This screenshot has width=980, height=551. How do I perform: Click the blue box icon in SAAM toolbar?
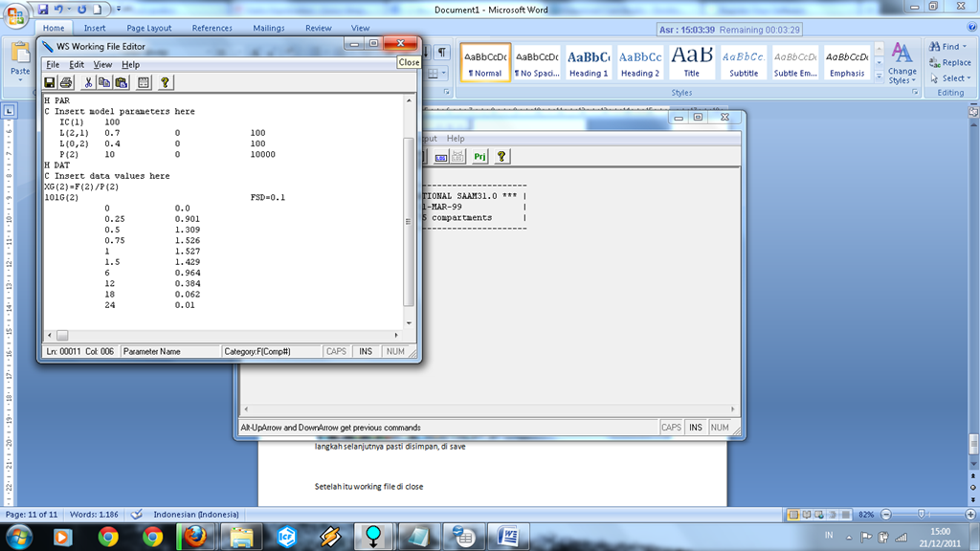[440, 157]
